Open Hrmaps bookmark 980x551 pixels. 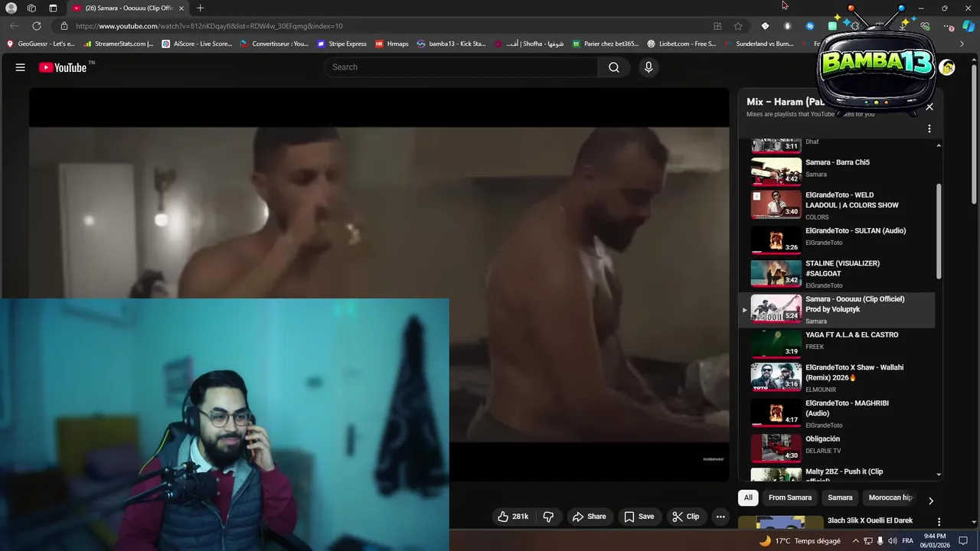pyautogui.click(x=392, y=44)
